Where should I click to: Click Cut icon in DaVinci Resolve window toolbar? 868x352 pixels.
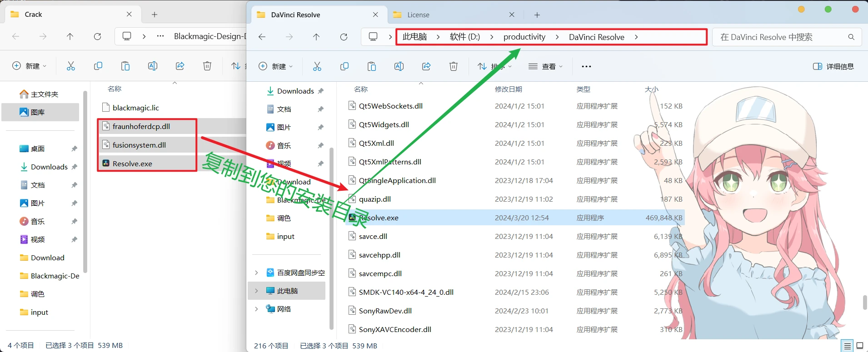(317, 66)
